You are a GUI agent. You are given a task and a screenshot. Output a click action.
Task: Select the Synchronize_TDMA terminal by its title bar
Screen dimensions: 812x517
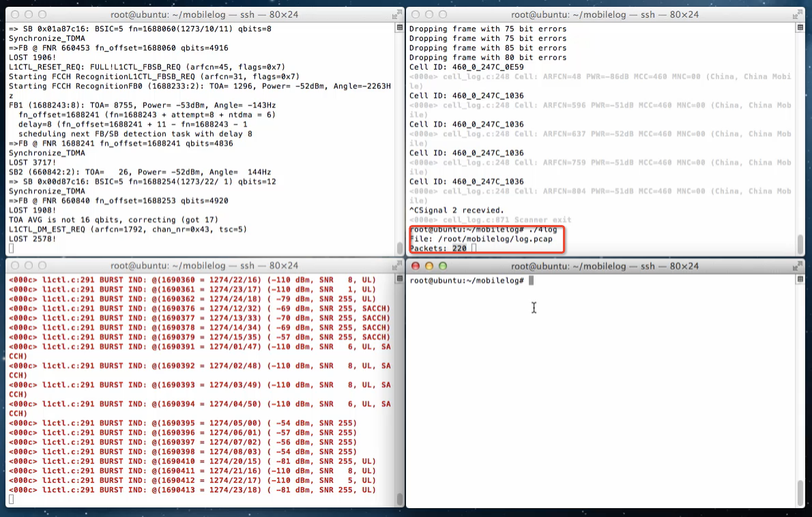(x=204, y=14)
